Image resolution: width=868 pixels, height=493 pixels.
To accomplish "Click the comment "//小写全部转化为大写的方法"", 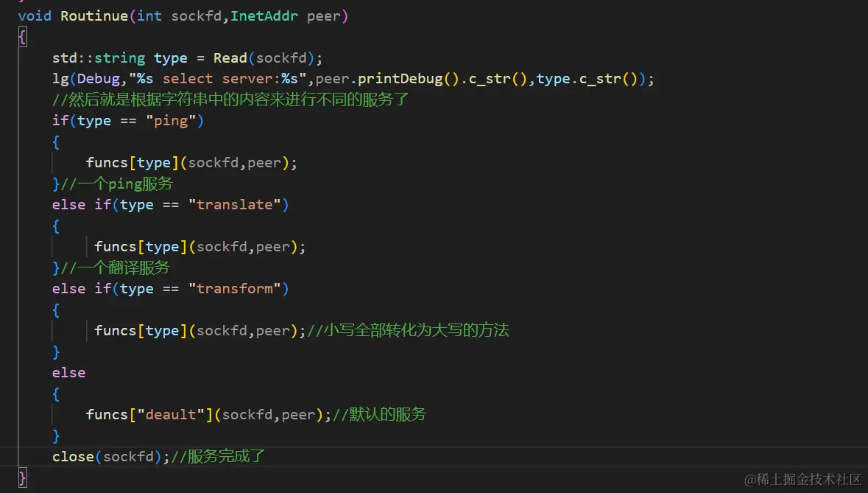I will [408, 331].
